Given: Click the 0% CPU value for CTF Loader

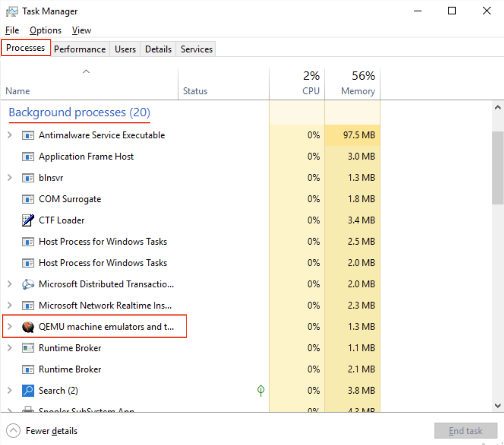Looking at the screenshot, I should (x=313, y=220).
